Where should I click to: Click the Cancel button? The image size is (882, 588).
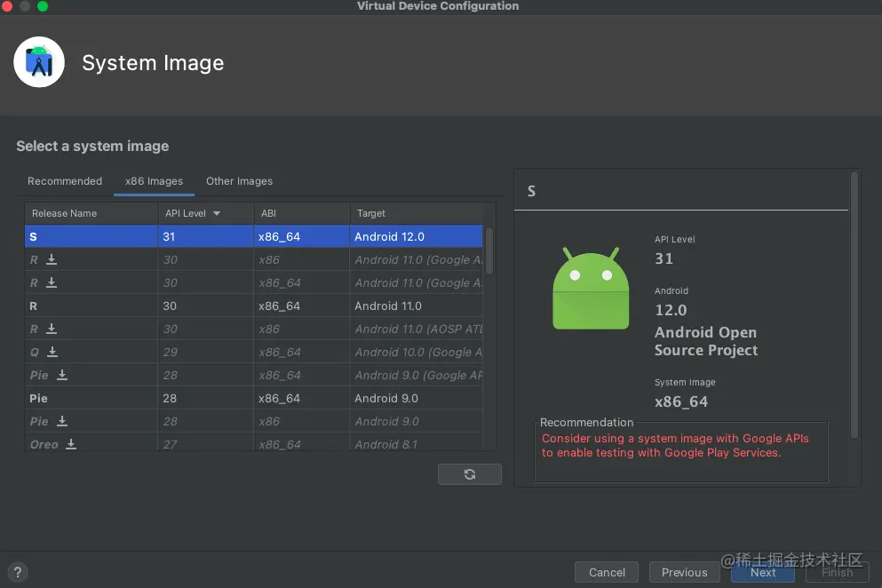[607, 572]
